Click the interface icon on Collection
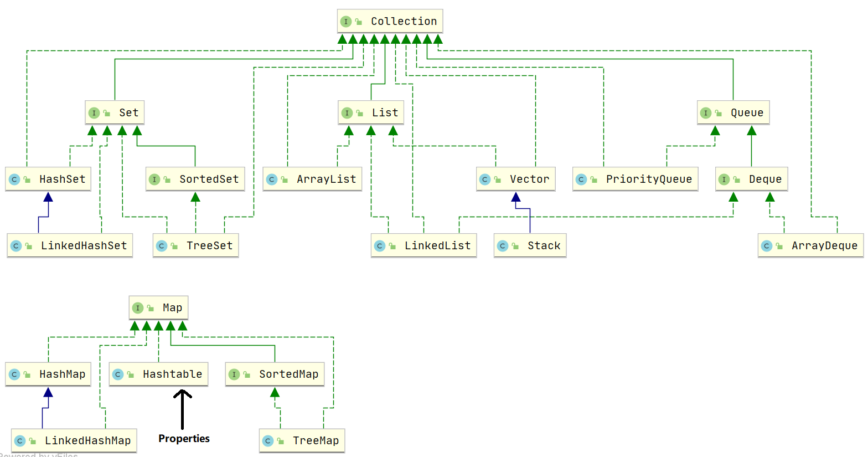 tap(346, 22)
